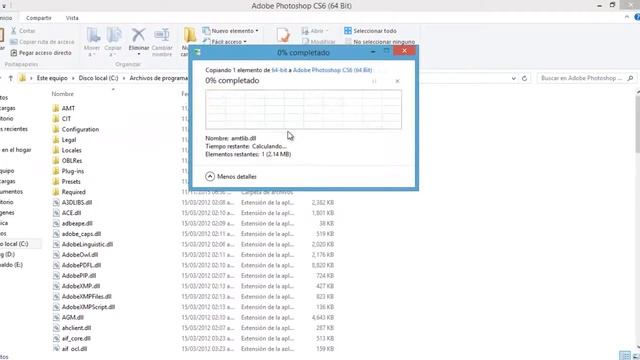Screen dimensions: 640x360
Task: Select the Plug-ins folder
Action: coord(68,171)
